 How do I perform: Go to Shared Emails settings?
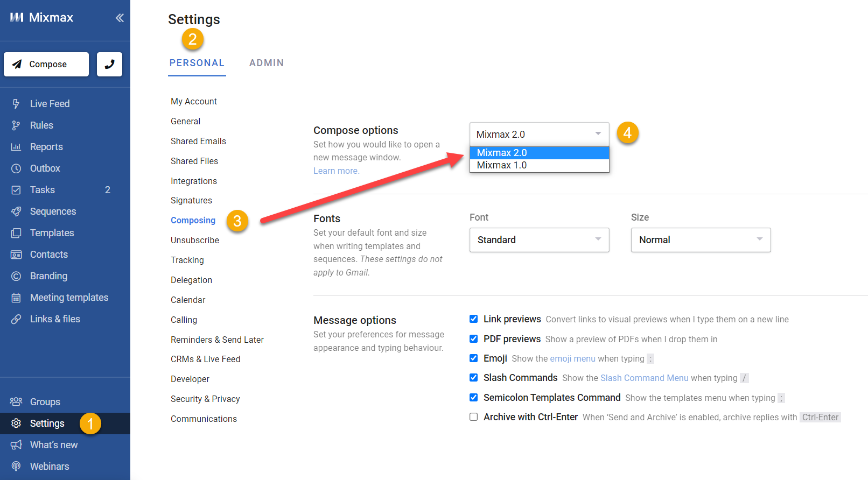point(198,142)
